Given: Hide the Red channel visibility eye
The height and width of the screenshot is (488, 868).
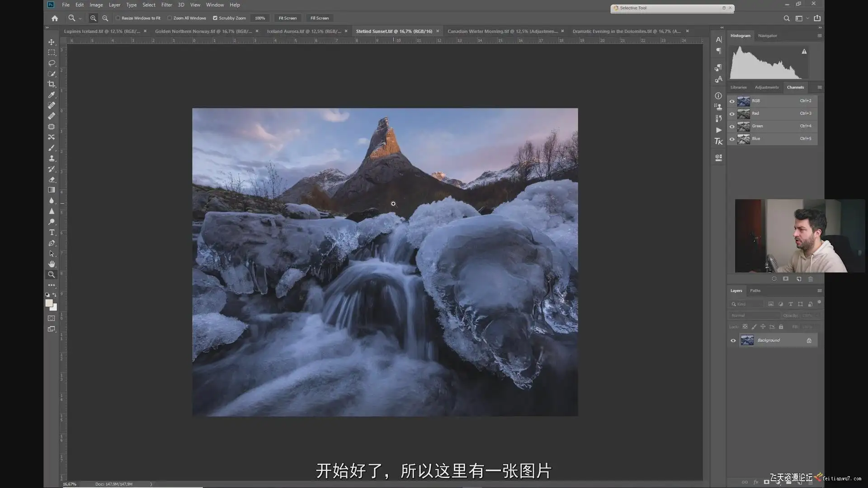Looking at the screenshot, I should (732, 114).
